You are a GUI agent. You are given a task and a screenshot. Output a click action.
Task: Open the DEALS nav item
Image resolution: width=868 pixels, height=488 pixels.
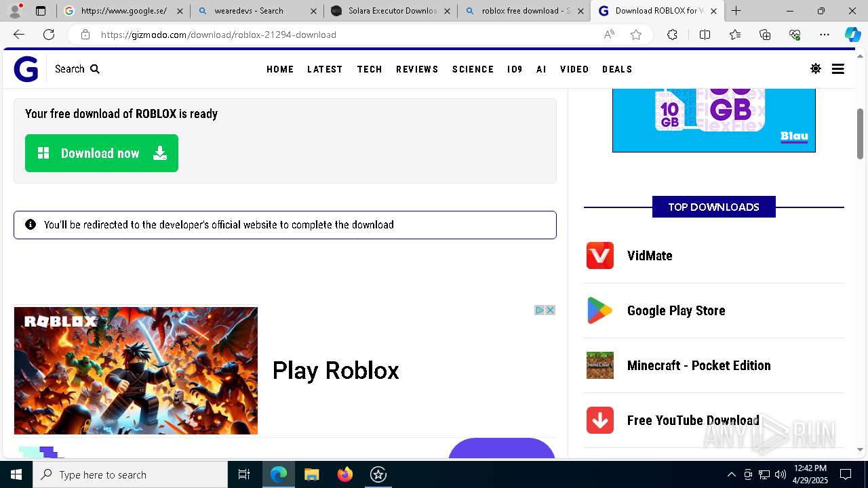617,69
